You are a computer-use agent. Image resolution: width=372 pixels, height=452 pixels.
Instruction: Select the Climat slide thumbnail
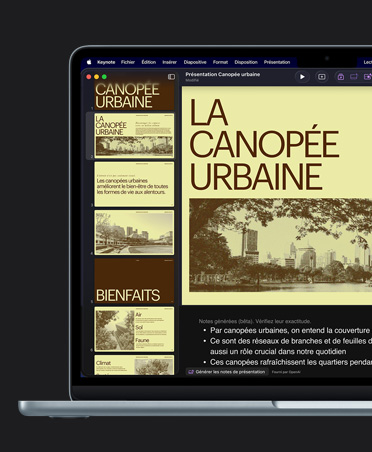click(x=134, y=365)
